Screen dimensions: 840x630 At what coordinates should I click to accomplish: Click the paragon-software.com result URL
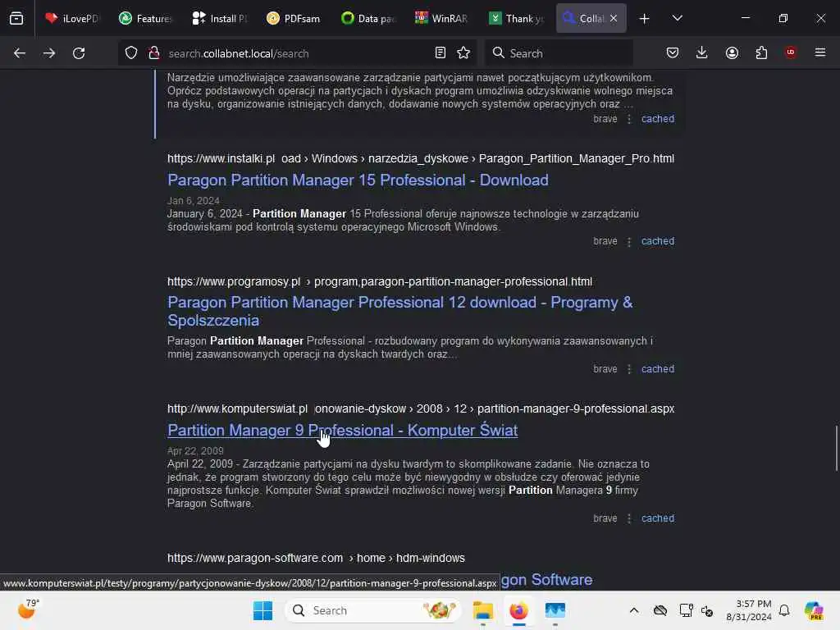(316, 558)
